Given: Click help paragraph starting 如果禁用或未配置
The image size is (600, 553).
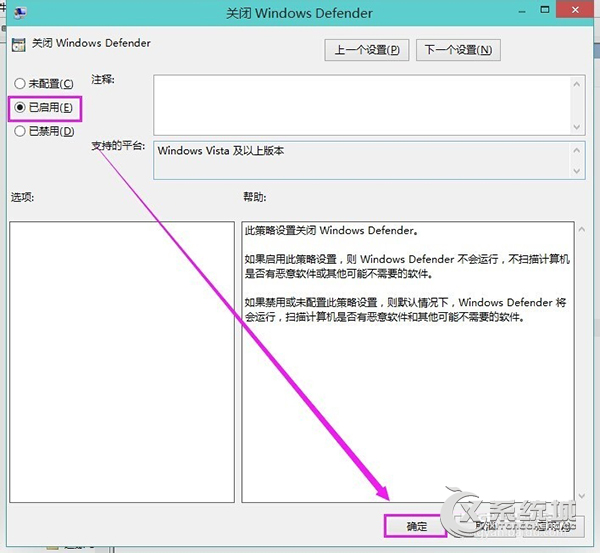Looking at the screenshot, I should [x=406, y=310].
